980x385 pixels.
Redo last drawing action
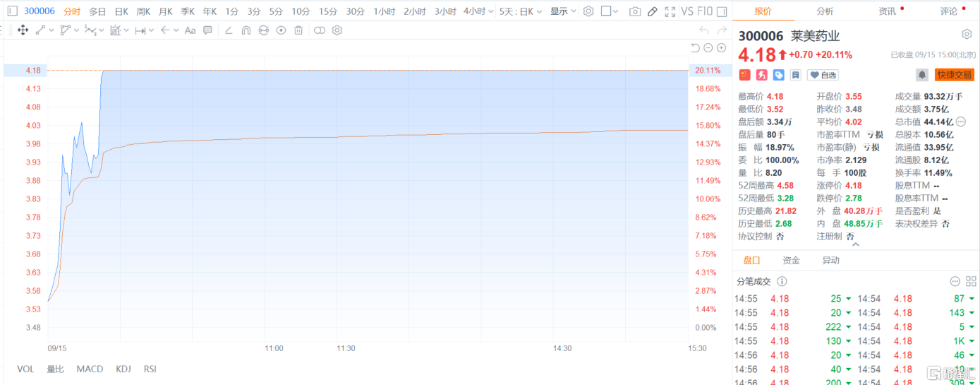(722, 30)
